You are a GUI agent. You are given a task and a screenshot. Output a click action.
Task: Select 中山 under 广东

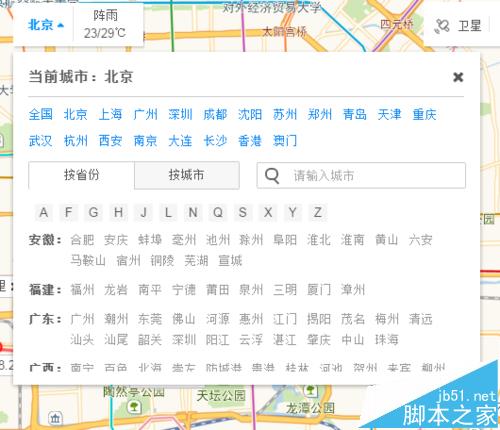click(x=353, y=340)
